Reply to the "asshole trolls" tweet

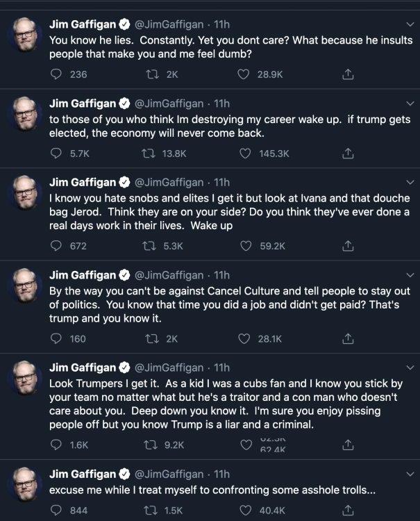(x=57, y=511)
